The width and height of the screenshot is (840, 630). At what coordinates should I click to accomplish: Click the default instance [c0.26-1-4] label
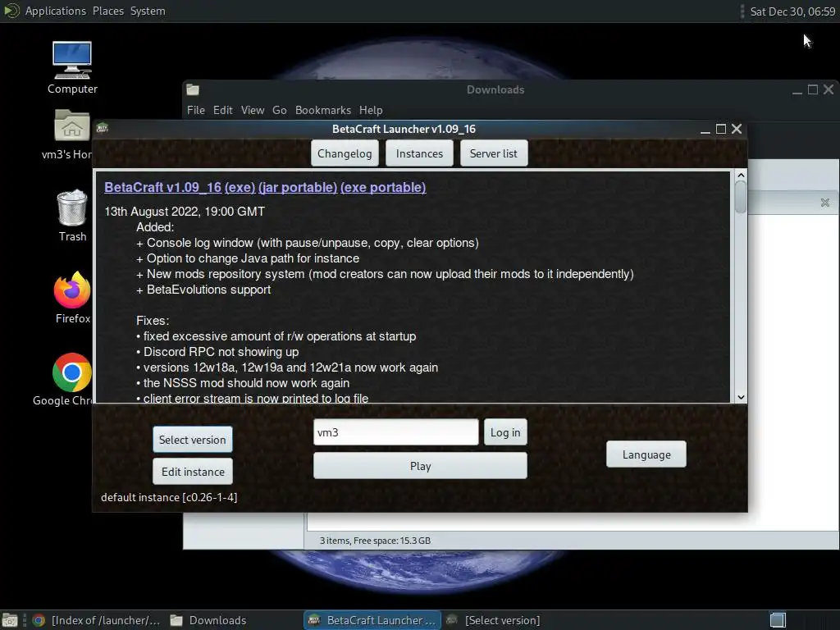point(169,497)
